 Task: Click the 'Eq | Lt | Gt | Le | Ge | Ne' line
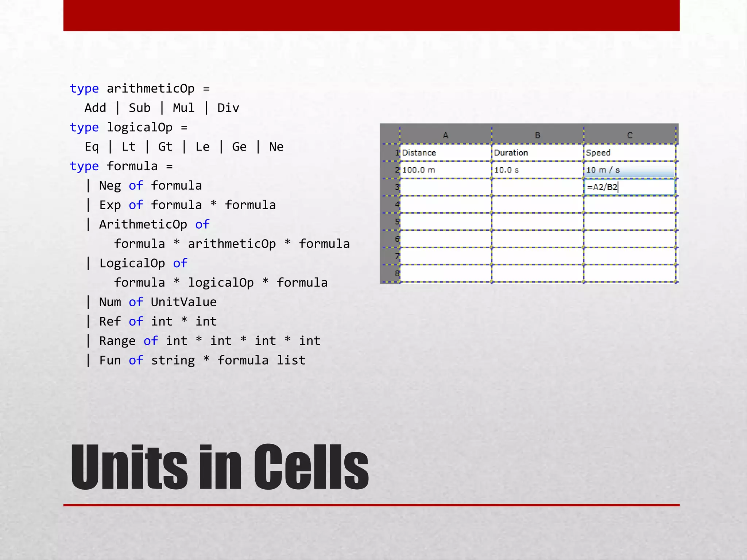click(x=184, y=147)
